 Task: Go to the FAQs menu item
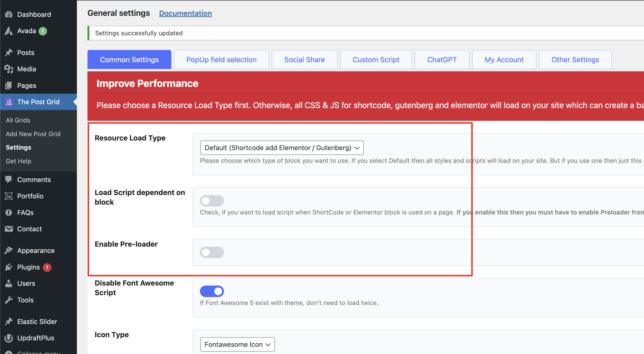point(38,213)
